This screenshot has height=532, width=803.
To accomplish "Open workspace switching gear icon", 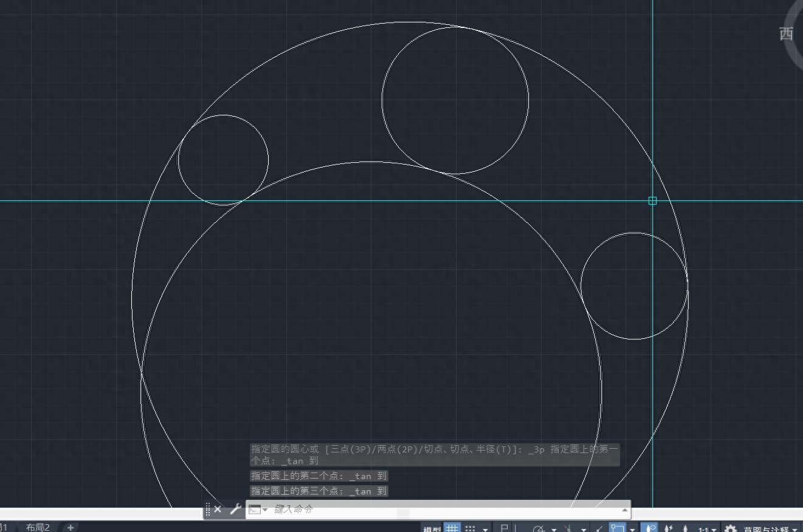I will pyautogui.click(x=731, y=528).
